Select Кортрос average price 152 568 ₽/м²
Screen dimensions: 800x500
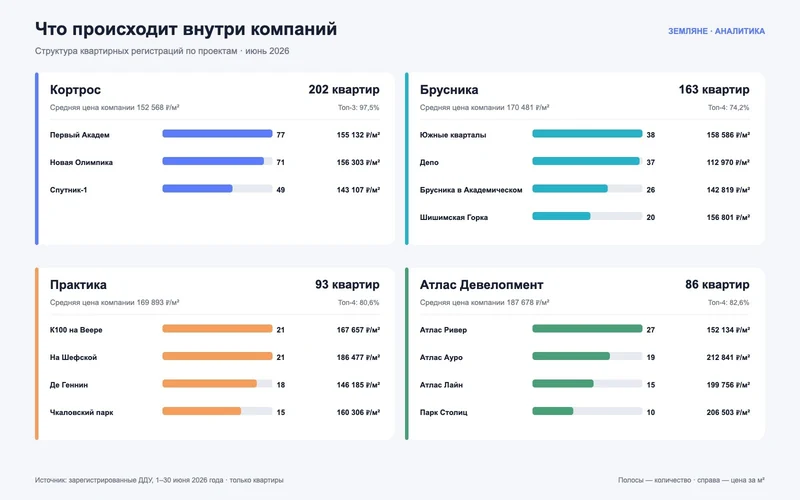(114, 108)
